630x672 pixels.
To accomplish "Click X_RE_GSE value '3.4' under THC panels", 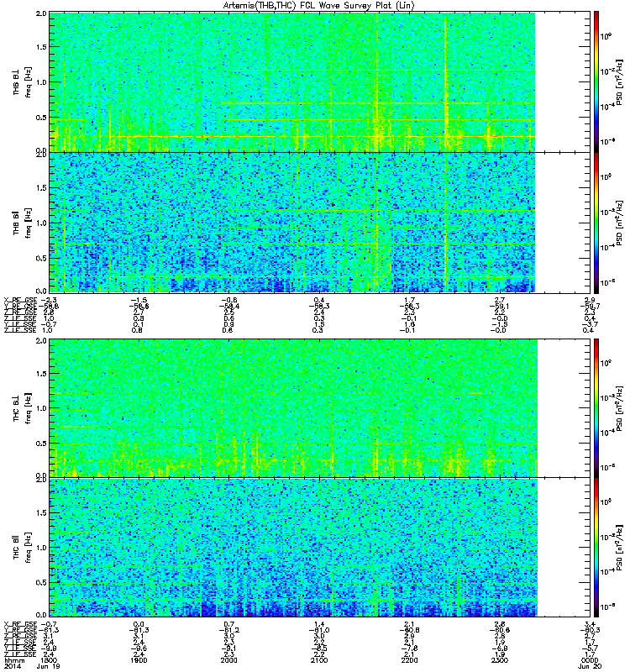I will tap(591, 624).
